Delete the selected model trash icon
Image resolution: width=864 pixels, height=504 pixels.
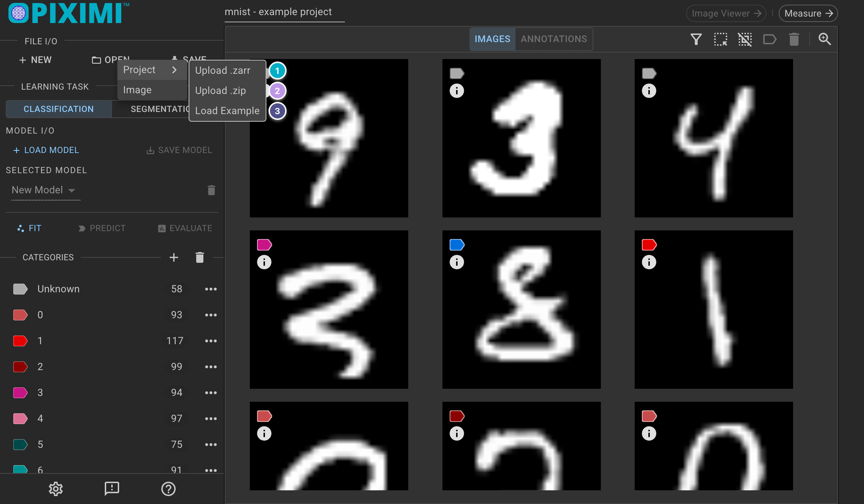pos(211,190)
